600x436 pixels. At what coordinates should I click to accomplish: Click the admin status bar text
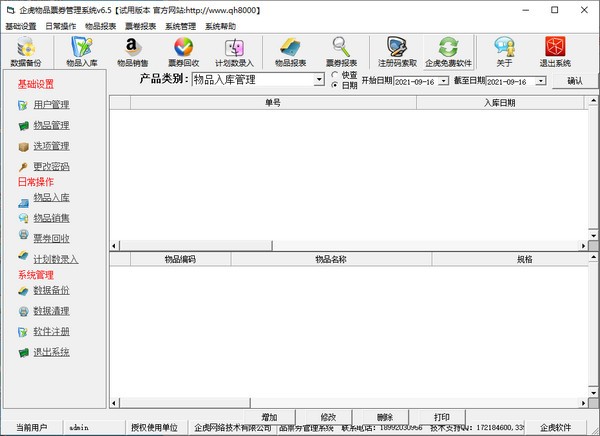click(x=79, y=428)
